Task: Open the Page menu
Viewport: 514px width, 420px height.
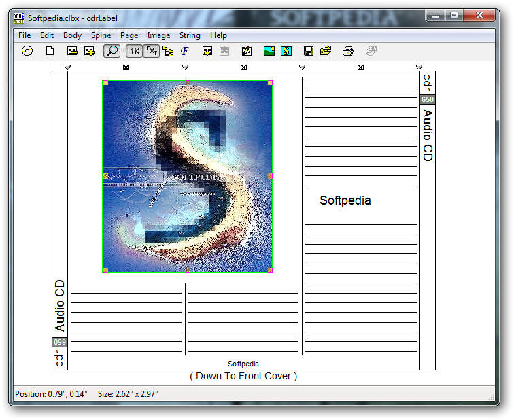Action: (x=129, y=35)
